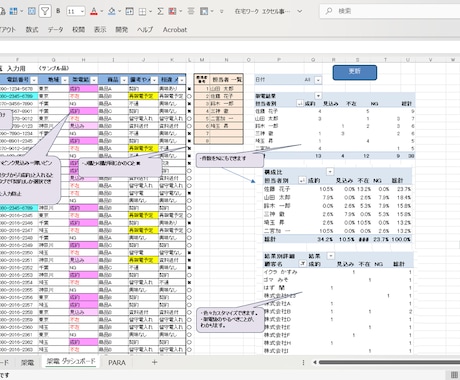This screenshot has width=460, height=380.
Task: Click the fill color paint bucket icon
Action: [x=112, y=11]
